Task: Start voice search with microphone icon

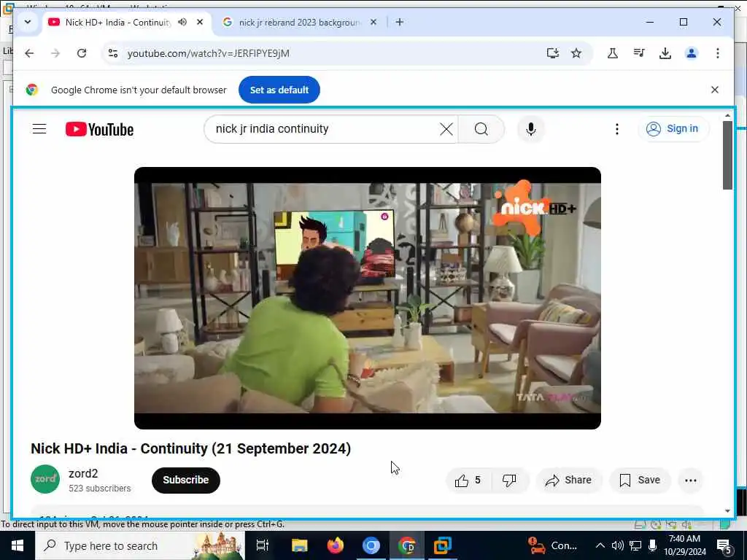Action: tap(531, 129)
